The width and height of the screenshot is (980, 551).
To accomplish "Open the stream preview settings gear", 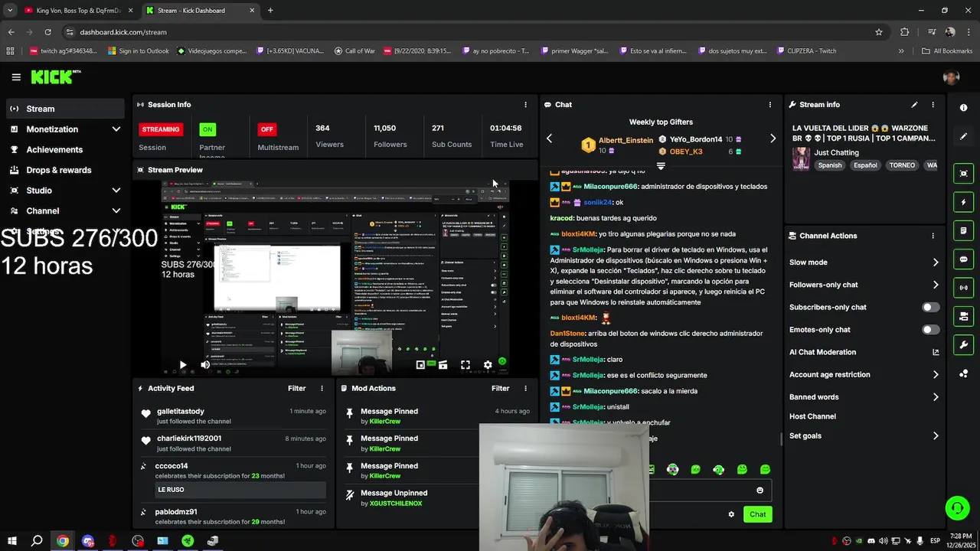I will pos(488,365).
